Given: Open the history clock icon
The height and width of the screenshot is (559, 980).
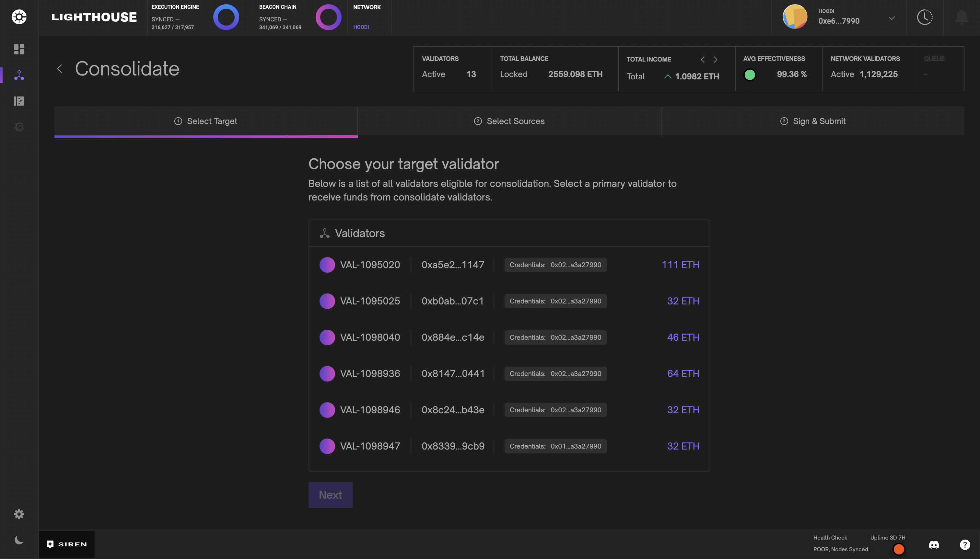Looking at the screenshot, I should (925, 17).
